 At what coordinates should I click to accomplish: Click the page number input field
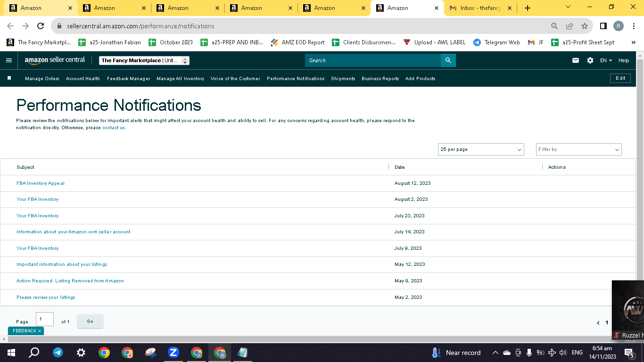45,319
